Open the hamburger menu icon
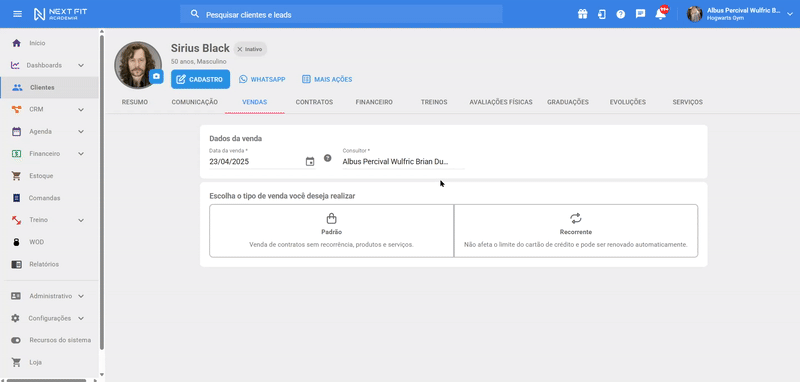Viewport: 800px width, 382px height. [17, 14]
